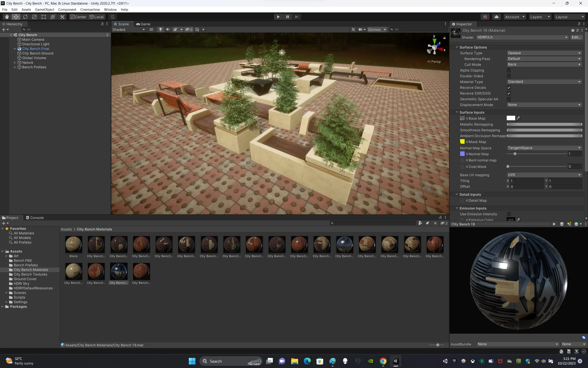
Task: Open Account dropdown button
Action: (515, 17)
